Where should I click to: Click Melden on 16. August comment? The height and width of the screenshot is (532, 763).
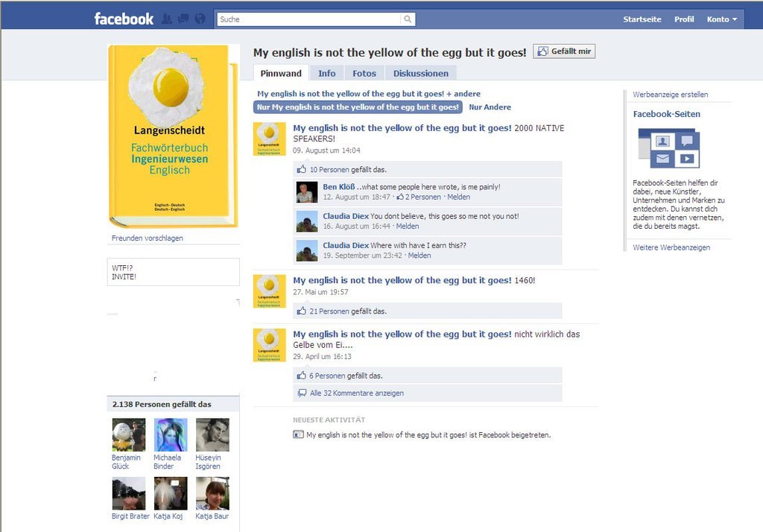click(x=408, y=227)
